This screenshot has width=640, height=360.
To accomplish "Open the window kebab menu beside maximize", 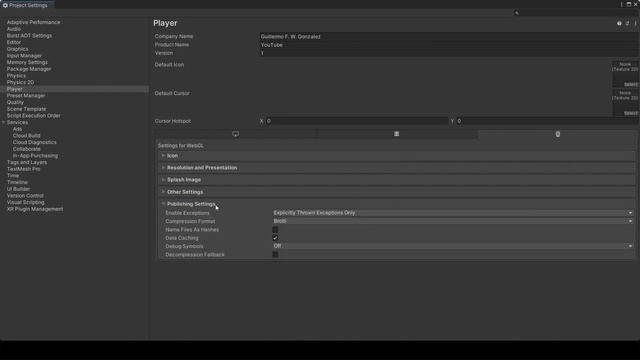I will click(622, 4).
